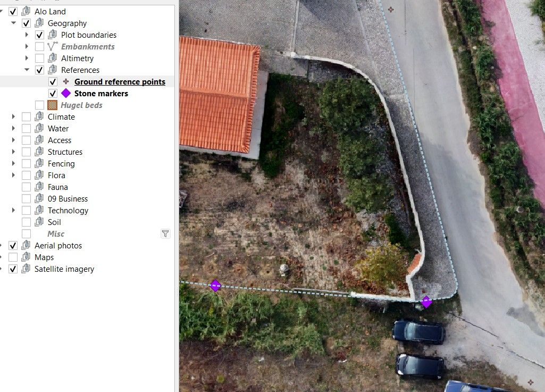Expand the Structures group arrow

point(13,152)
